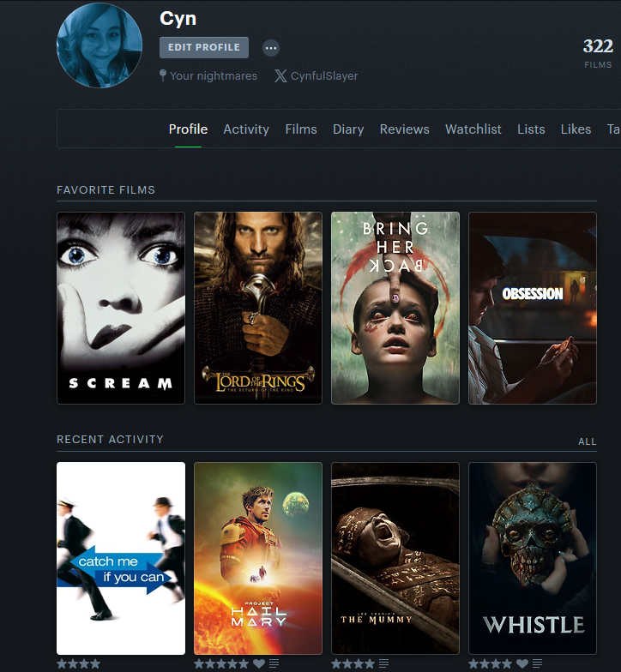
Task: Select the Profile tab
Action: coord(188,129)
